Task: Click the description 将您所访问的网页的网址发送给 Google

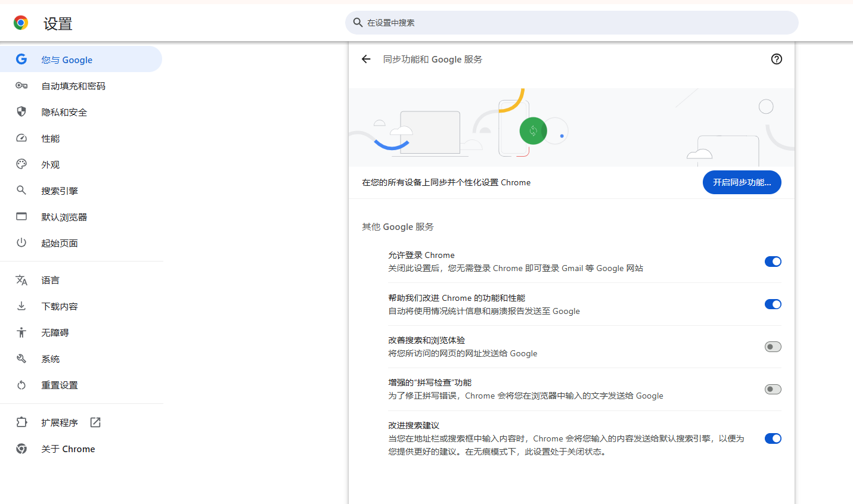Action: pyautogui.click(x=463, y=353)
